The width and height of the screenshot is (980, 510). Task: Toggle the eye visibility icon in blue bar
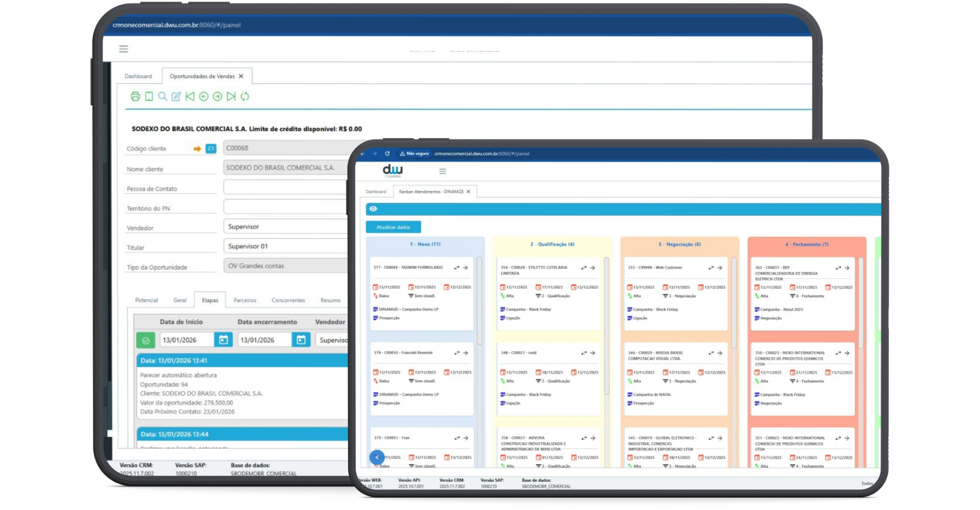click(373, 209)
